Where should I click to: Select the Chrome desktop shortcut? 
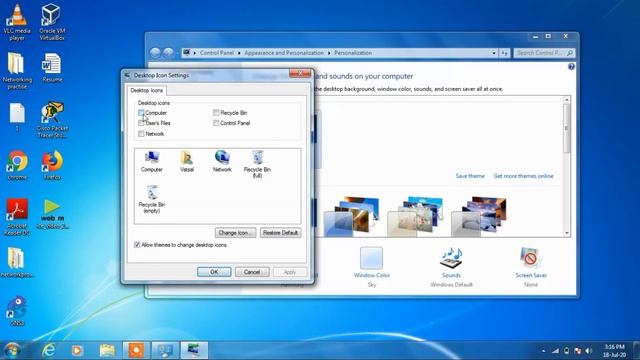[x=17, y=165]
